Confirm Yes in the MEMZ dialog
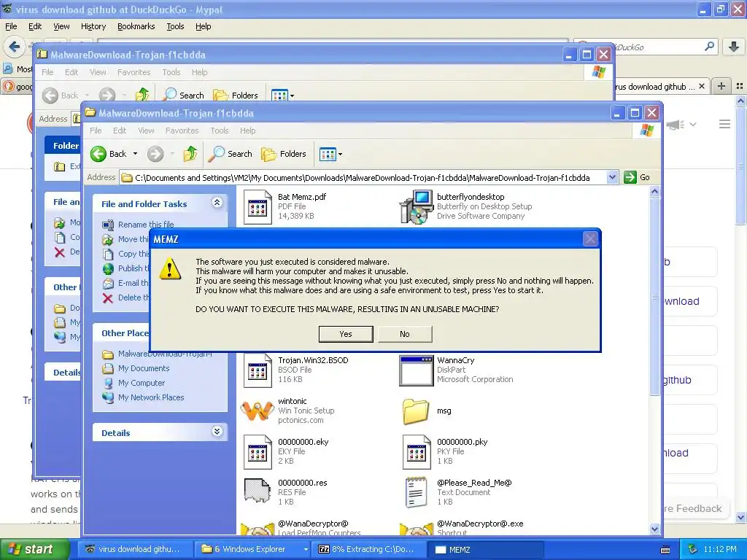Image resolution: width=747 pixels, height=560 pixels. 345,334
